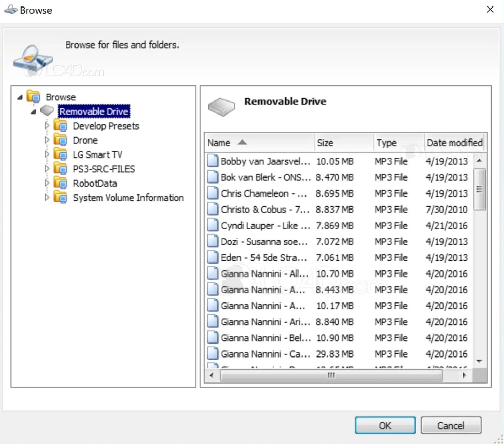Click the Removable Drive icon in tree

tap(47, 110)
